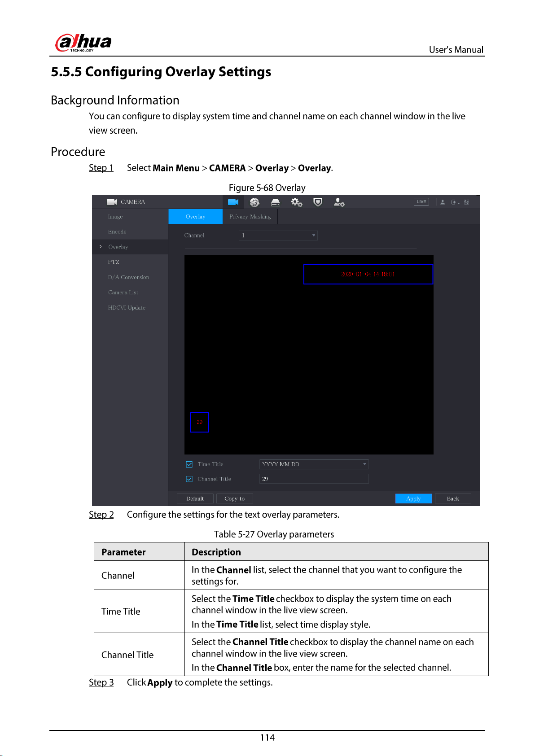535x756 pixels.
Task: Click the Apply button
Action: click(413, 499)
